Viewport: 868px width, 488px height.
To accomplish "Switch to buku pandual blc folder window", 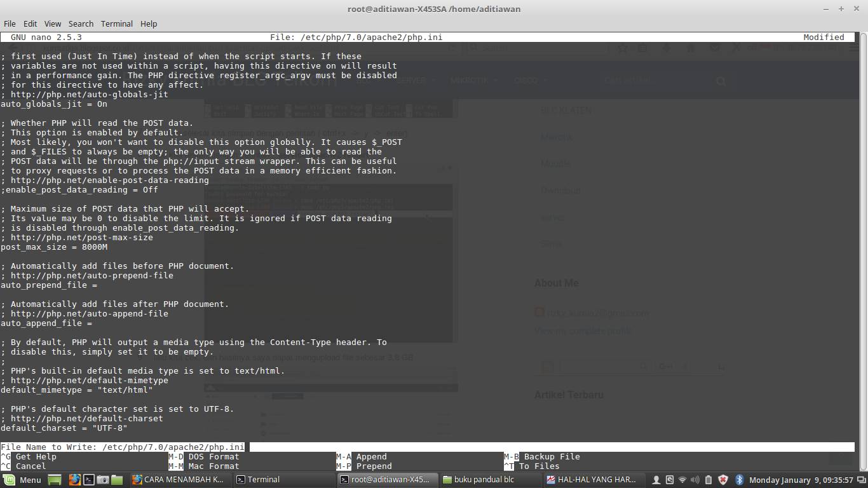I will (491, 480).
